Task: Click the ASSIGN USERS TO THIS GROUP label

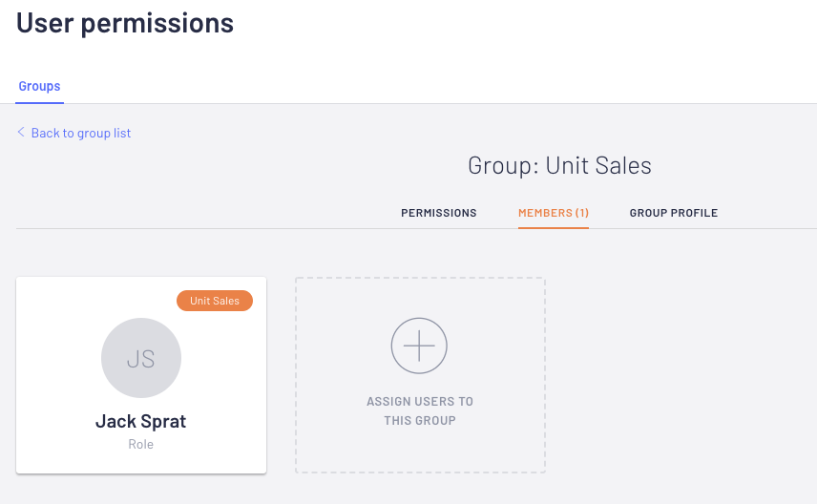Action: [x=420, y=410]
